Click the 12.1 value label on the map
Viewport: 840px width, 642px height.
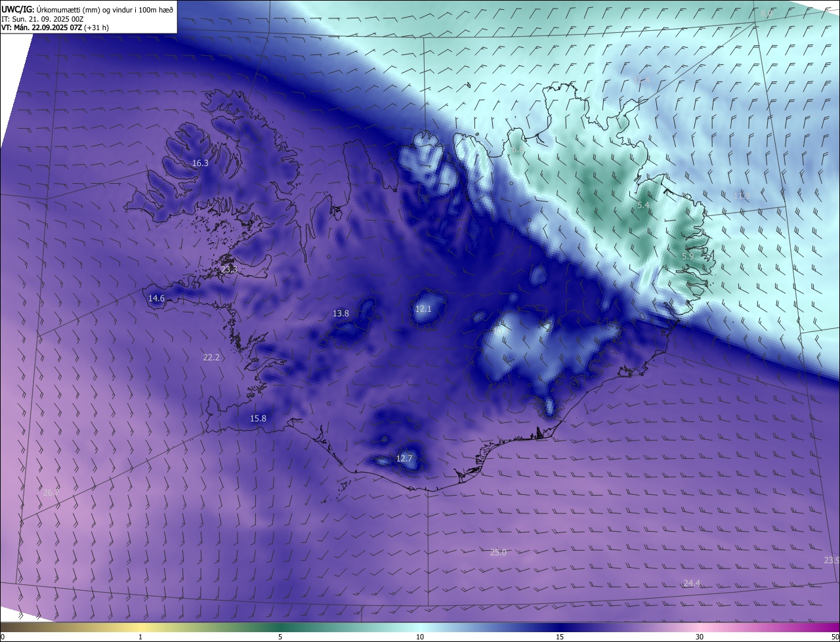[x=423, y=309]
